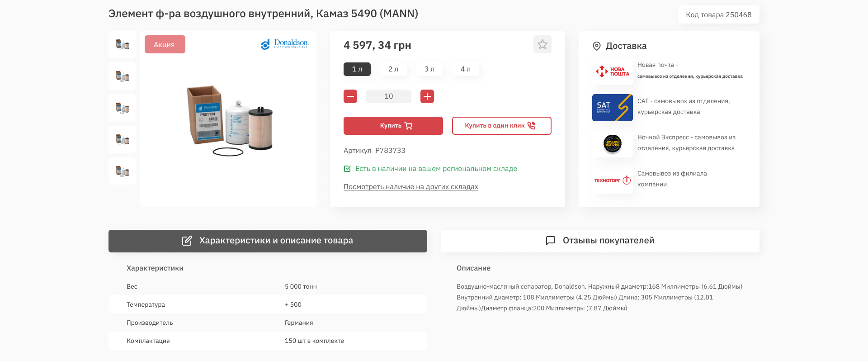Image resolution: width=868 pixels, height=361 pixels.
Task: Select the 3 л volume option
Action: click(429, 69)
